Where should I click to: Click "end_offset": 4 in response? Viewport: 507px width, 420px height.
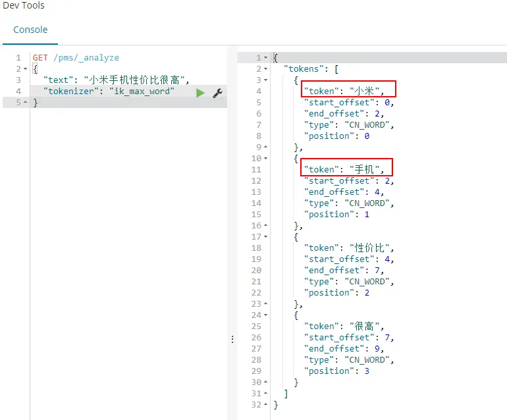tap(344, 192)
